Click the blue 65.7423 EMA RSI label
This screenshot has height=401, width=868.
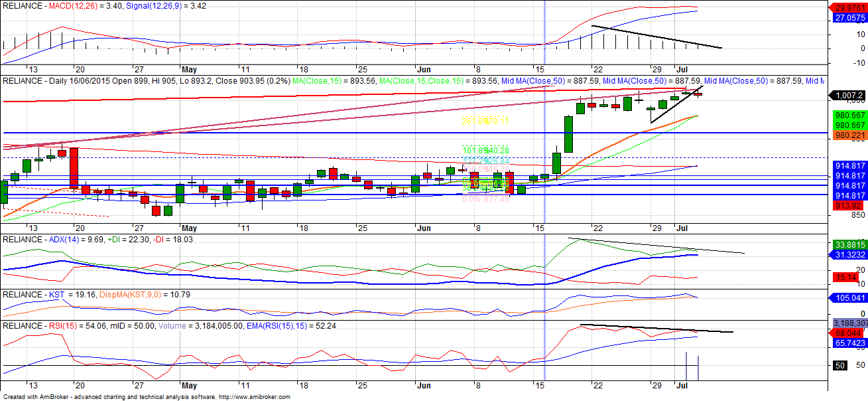pyautogui.click(x=849, y=343)
